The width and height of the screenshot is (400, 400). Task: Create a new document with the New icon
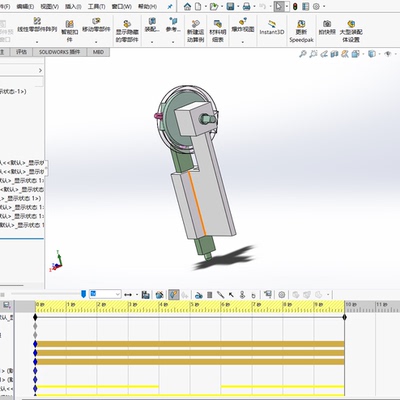(x=198, y=6)
